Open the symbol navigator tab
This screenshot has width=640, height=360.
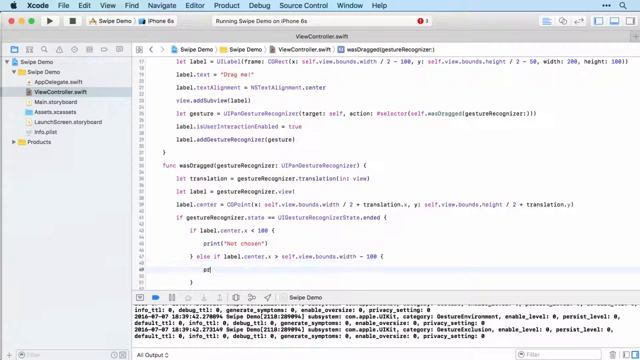click(x=29, y=49)
